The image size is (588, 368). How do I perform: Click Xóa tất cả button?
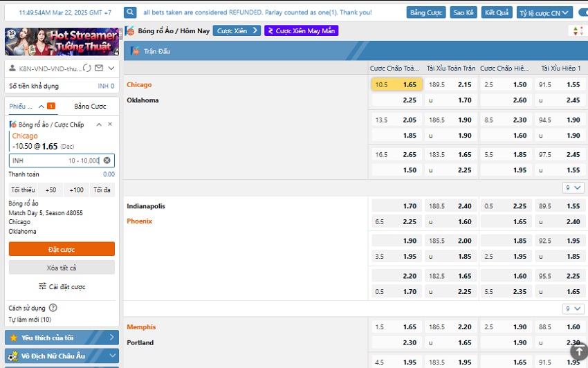pyautogui.click(x=62, y=268)
